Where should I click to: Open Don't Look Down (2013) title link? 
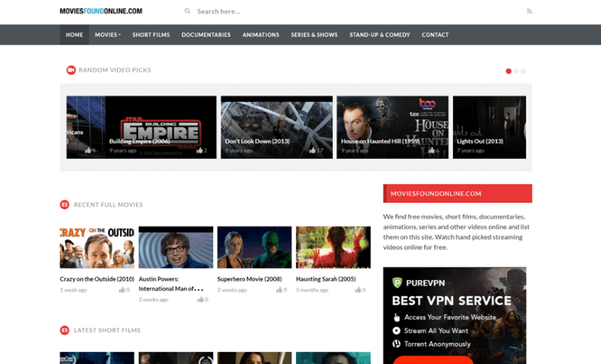coord(257,141)
